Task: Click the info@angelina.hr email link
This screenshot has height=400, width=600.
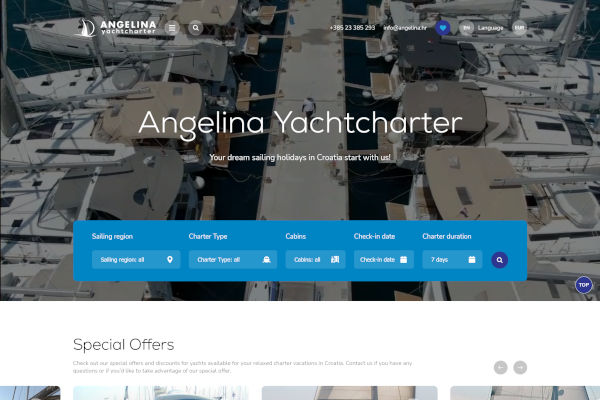Action: (x=405, y=28)
